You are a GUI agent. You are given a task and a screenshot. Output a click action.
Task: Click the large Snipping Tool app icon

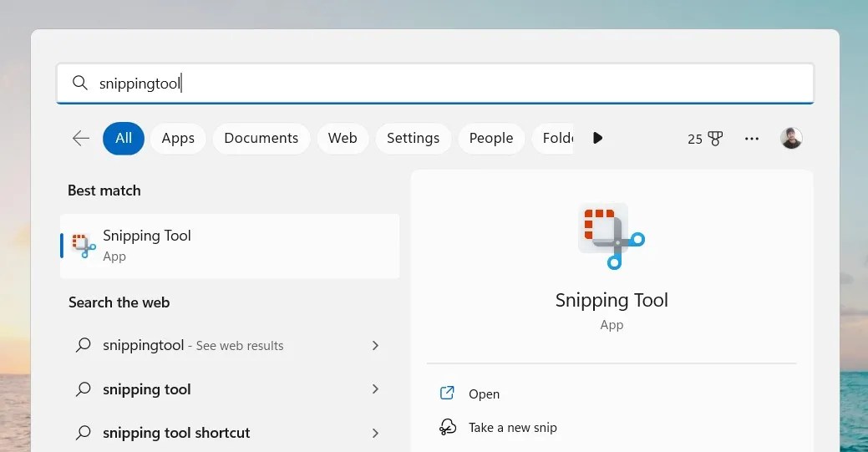(612, 236)
